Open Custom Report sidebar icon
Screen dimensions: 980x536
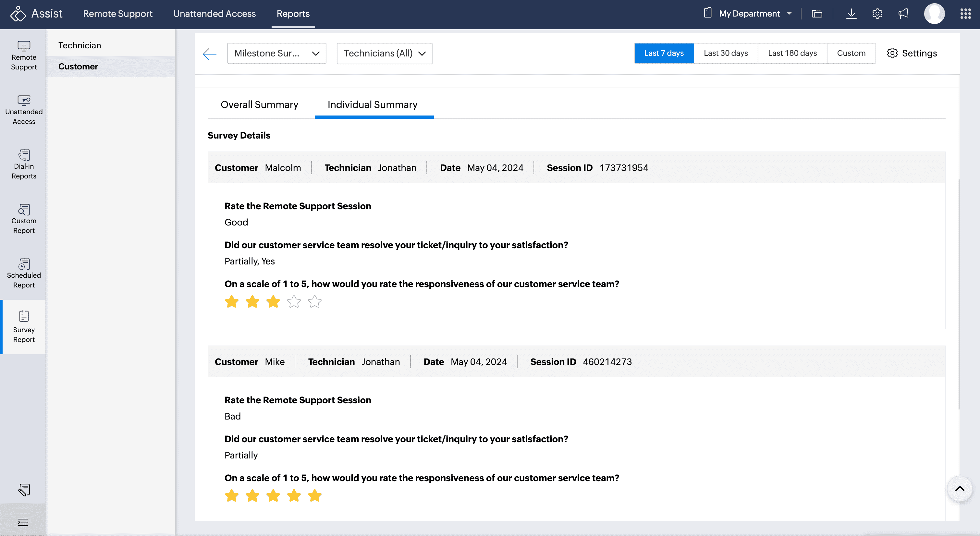[x=24, y=218]
